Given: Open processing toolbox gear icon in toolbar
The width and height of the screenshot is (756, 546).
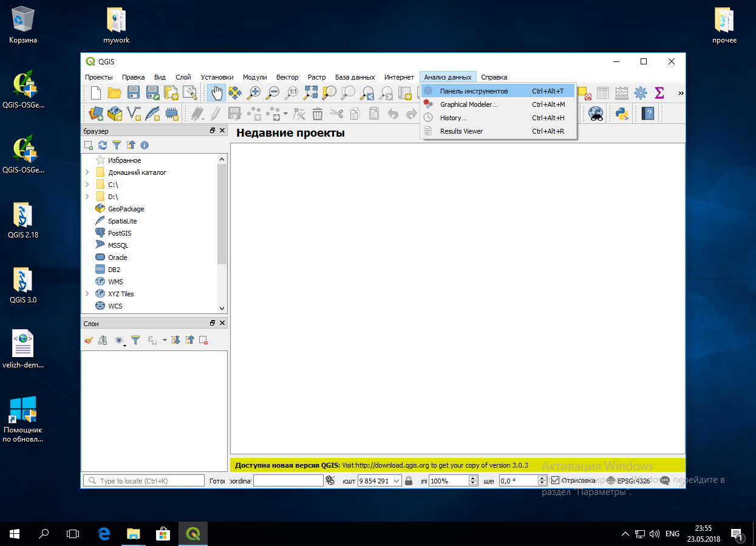Looking at the screenshot, I should pos(641,93).
